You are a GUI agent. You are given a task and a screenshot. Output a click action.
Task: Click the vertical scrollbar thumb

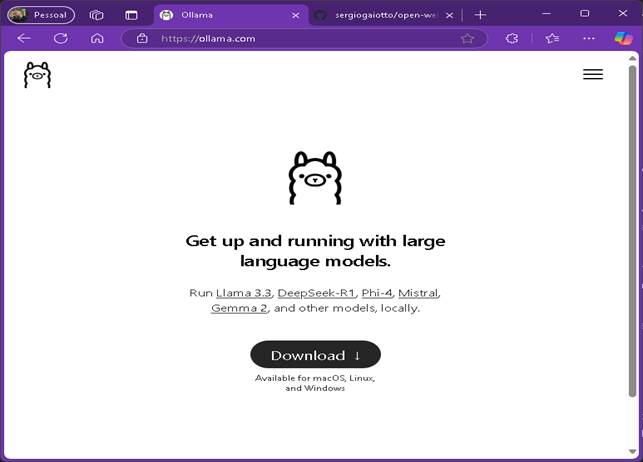(632, 231)
